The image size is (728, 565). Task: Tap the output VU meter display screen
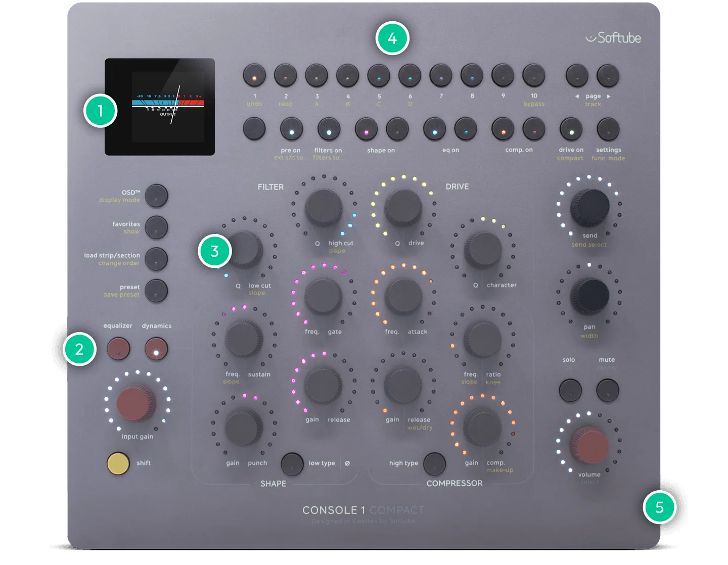click(160, 107)
